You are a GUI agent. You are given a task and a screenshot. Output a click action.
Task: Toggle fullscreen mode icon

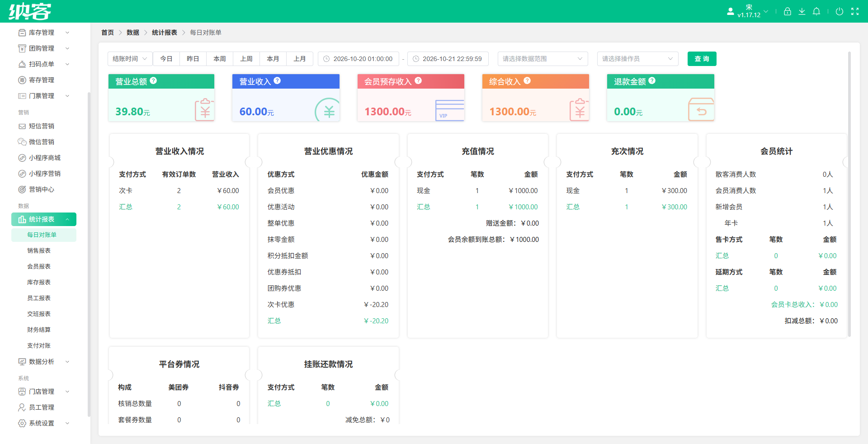[x=855, y=12]
